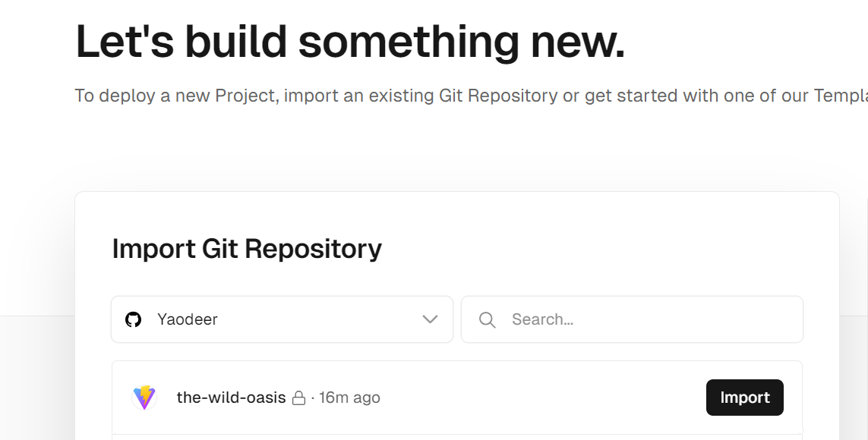Click the Let's build something new heading
Viewport: 868px width, 440px height.
(x=350, y=42)
